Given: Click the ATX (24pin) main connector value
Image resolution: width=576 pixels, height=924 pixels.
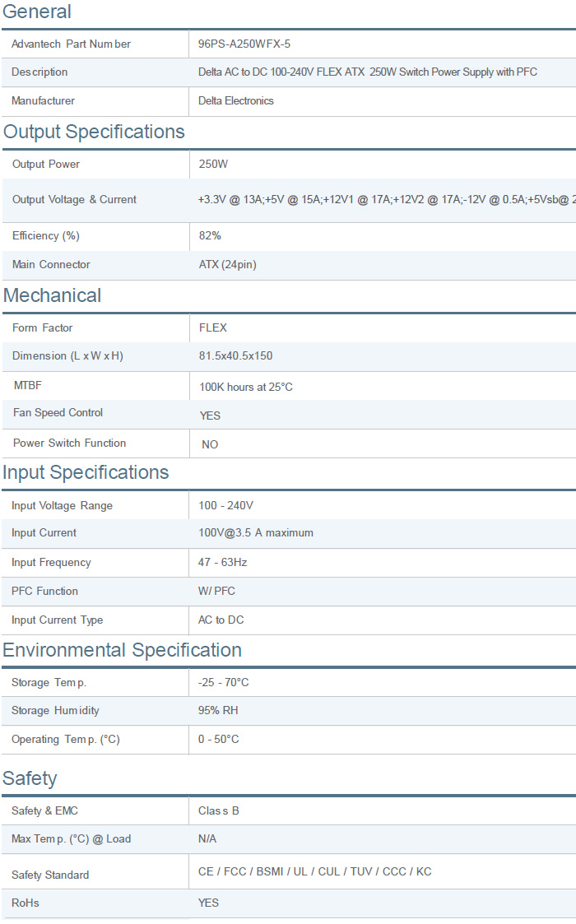Looking at the screenshot, I should coord(227,265).
